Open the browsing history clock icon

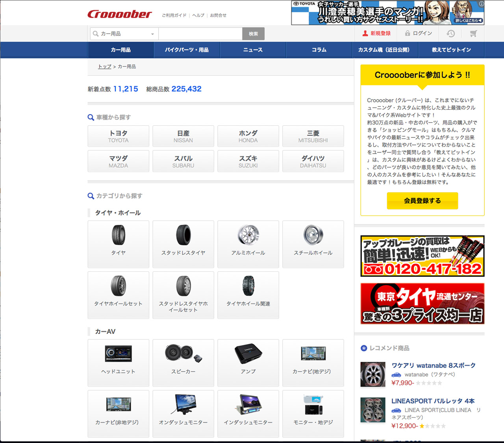[x=451, y=34]
